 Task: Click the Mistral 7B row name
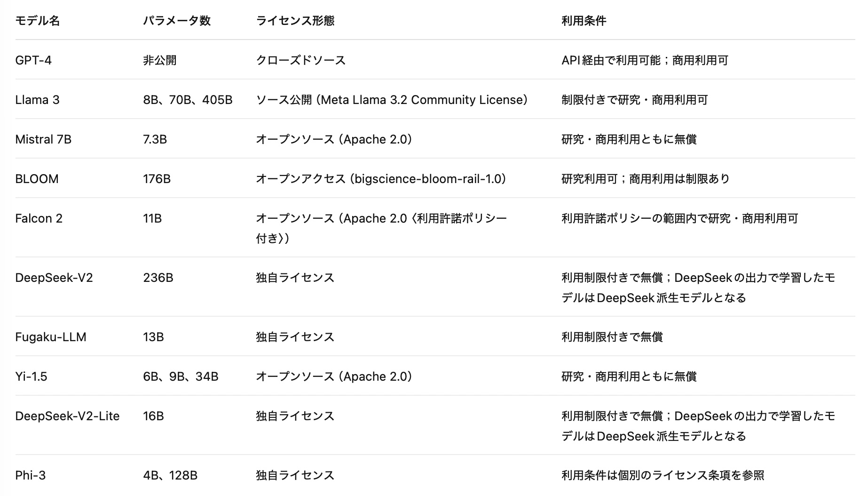[43, 139]
